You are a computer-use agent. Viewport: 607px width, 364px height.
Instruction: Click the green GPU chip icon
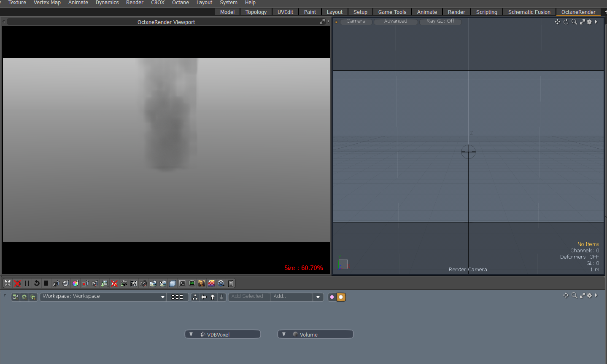(192, 284)
